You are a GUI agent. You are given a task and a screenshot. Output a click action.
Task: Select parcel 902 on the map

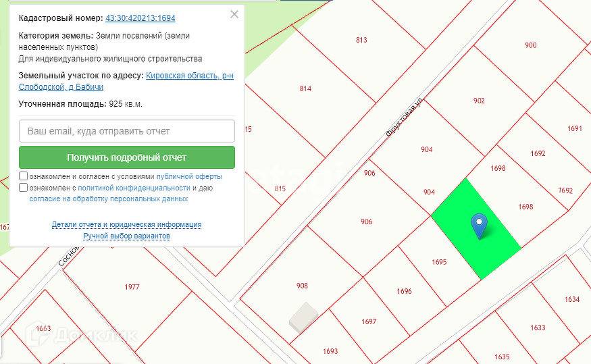[x=479, y=101]
